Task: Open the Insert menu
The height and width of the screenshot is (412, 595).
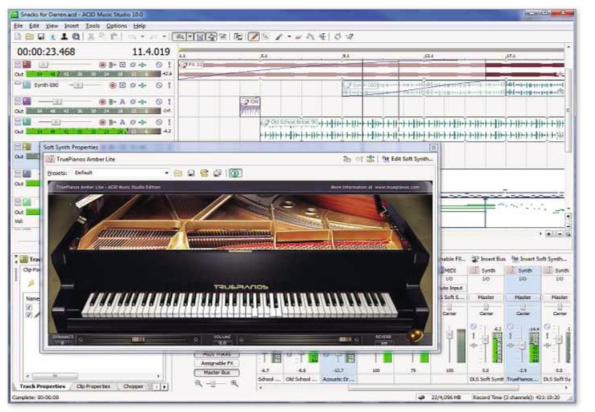Action: click(71, 26)
